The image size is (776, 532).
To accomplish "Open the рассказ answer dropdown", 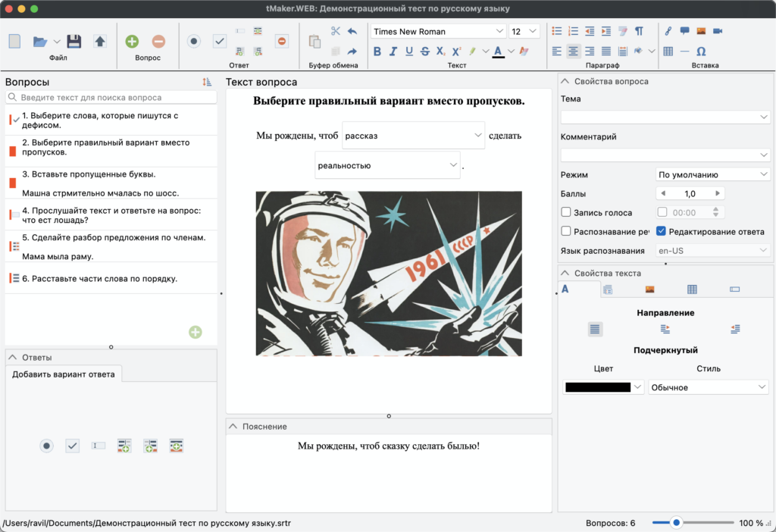I will pos(413,136).
